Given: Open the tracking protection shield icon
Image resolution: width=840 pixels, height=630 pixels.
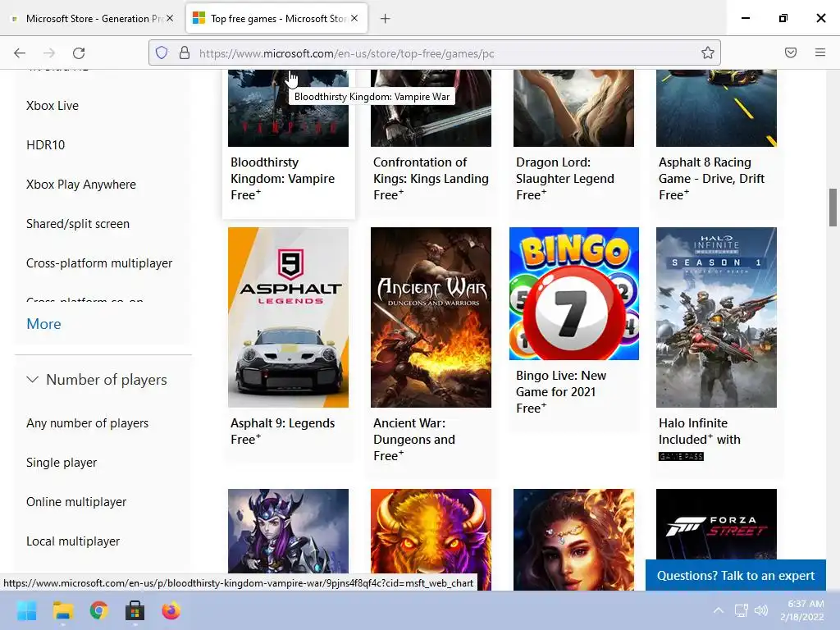Looking at the screenshot, I should (x=162, y=52).
